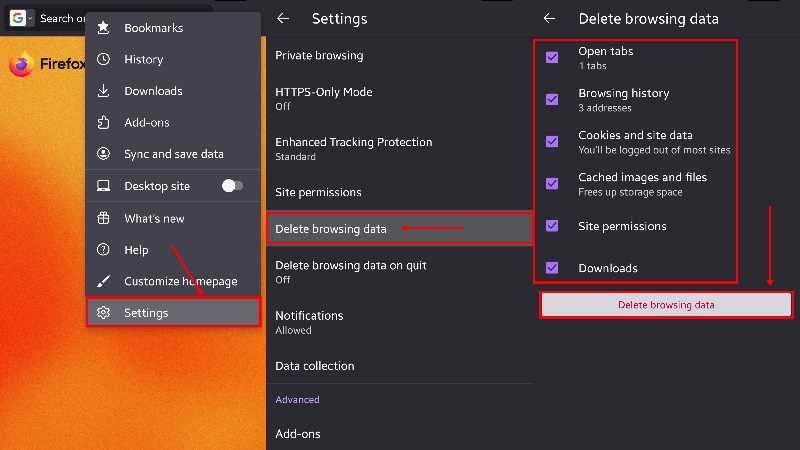Open Enhanced Tracking Protection setting
Screen dimensions: 800x450
[353, 148]
